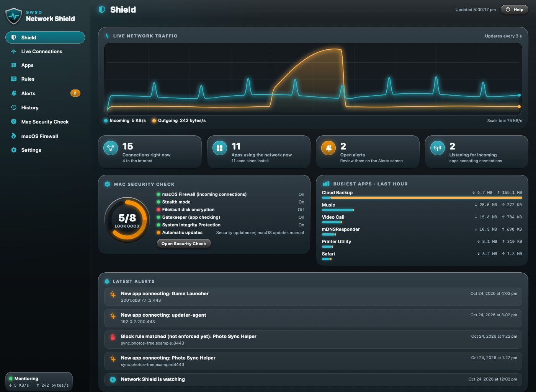
Task: Click the Network Shield logo icon
Action: (14, 16)
